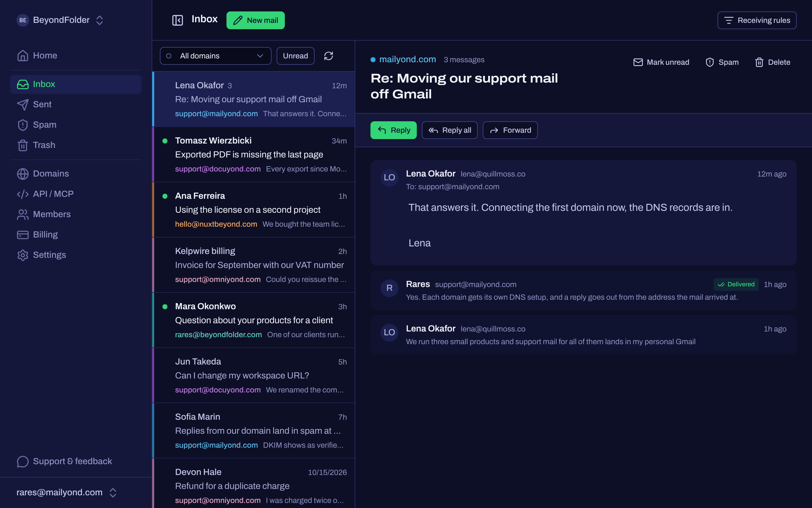Click the Home house icon in sidebar

(23, 56)
